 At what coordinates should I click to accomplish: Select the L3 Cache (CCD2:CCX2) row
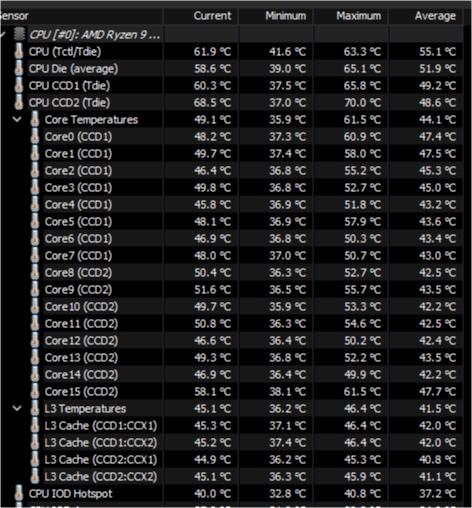pos(232,477)
